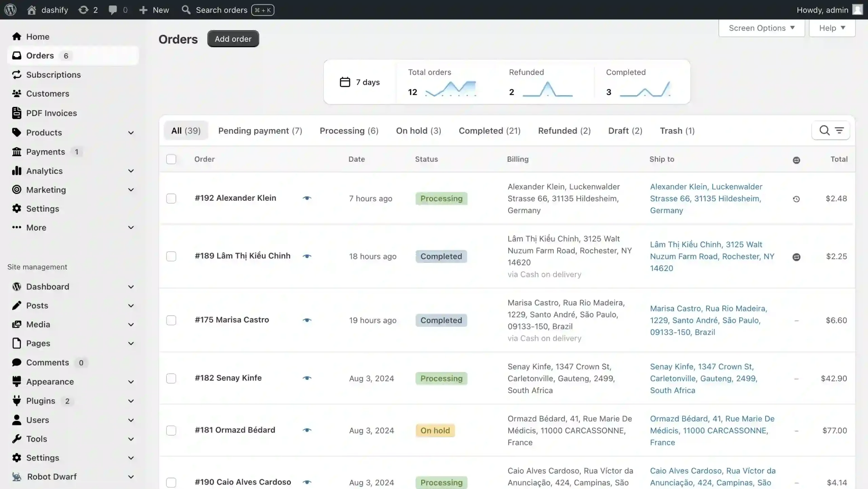Click the Orders sidebar icon

click(16, 55)
